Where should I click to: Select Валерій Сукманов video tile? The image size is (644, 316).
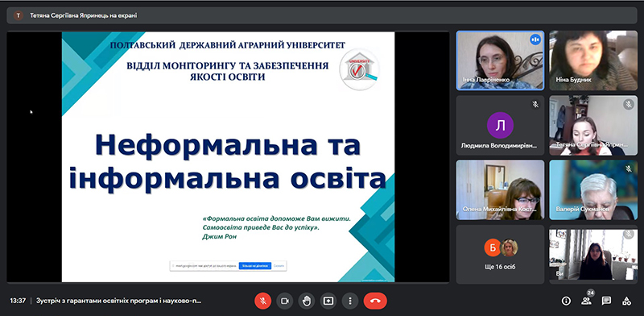tap(593, 189)
